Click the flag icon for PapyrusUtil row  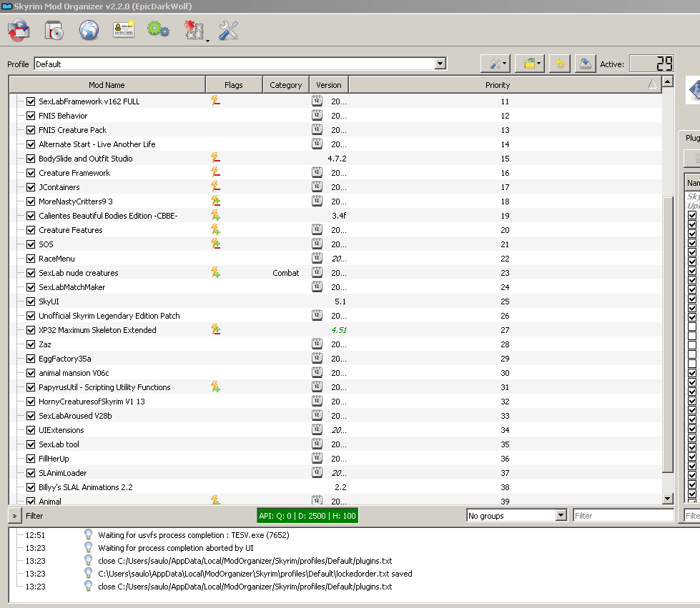[x=216, y=387]
